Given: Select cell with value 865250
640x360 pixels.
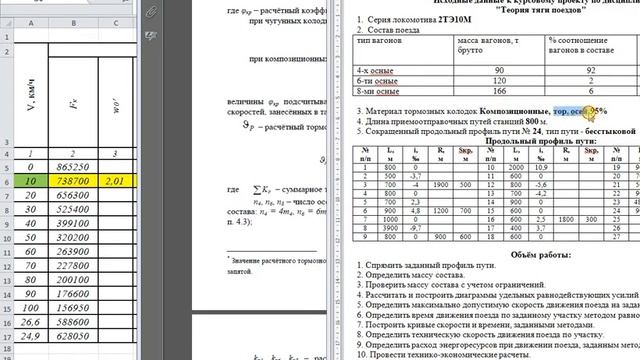Looking at the screenshot, I should (73, 167).
